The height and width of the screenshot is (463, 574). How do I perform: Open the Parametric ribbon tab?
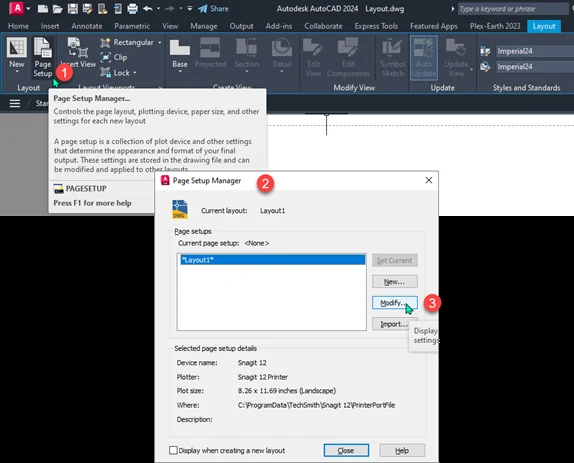pos(132,26)
